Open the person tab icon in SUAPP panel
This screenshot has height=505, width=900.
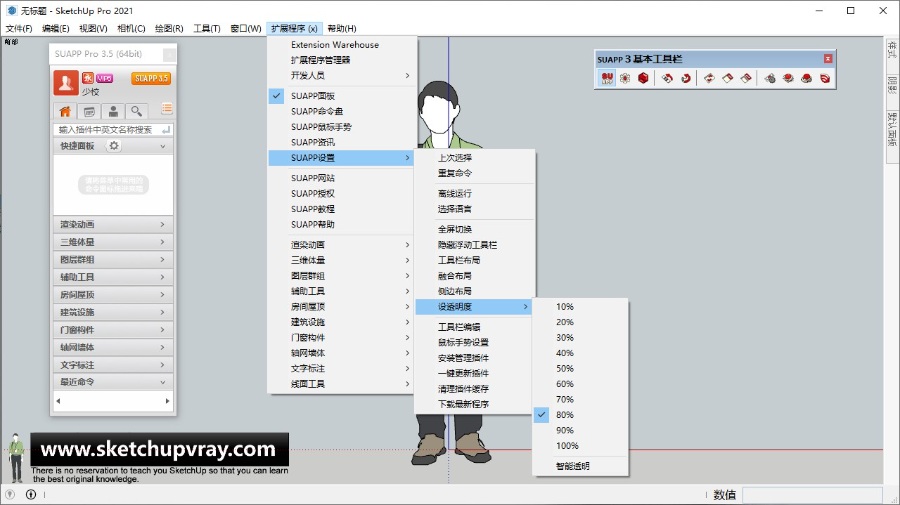click(113, 111)
